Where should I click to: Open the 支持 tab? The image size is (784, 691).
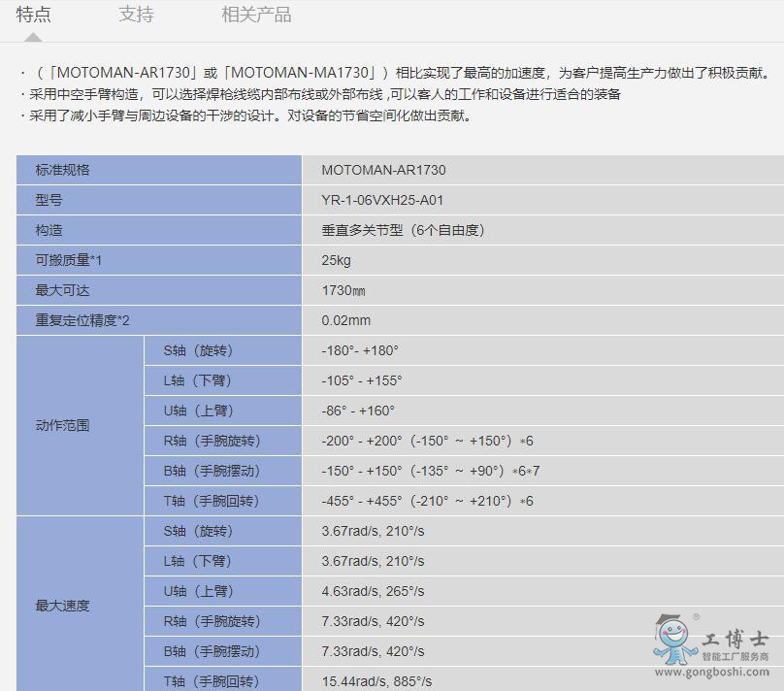click(136, 15)
